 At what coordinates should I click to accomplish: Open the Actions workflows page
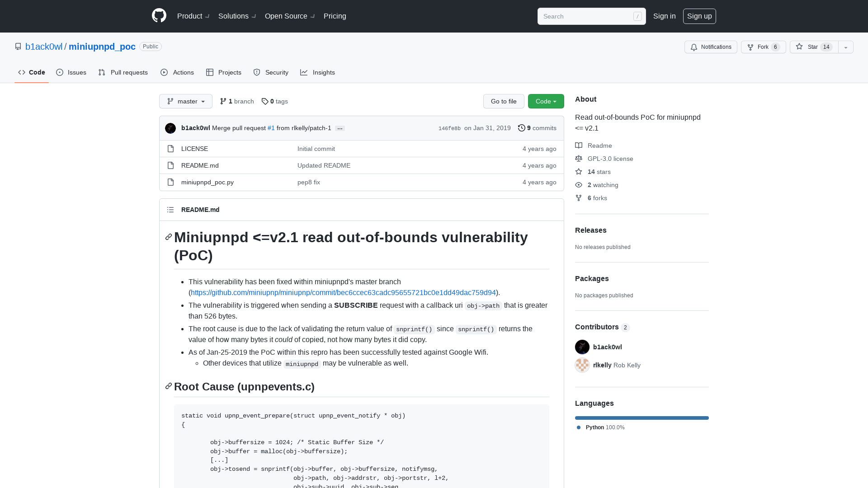click(x=177, y=72)
